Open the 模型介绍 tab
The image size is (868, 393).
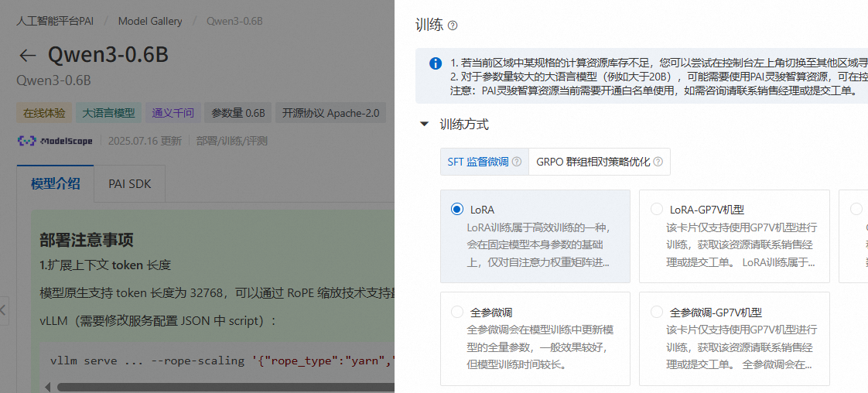pyautogui.click(x=56, y=184)
